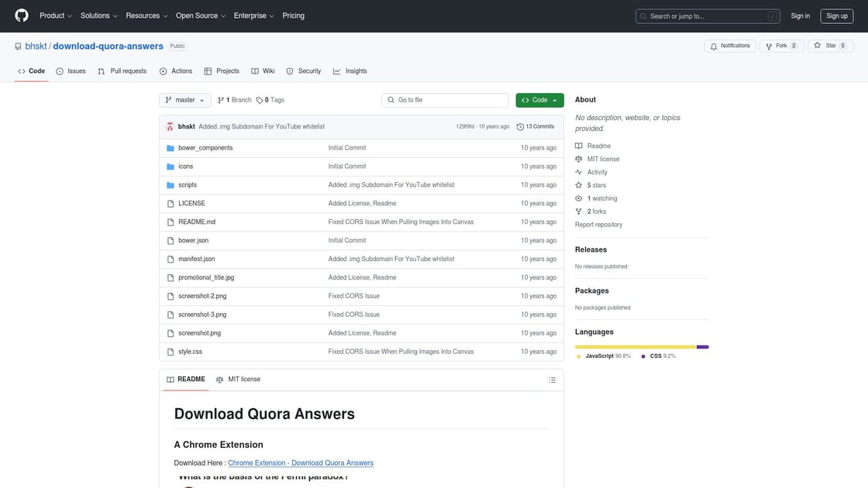This screenshot has width=868, height=488.
Task: Click the Sign in link
Action: coord(800,16)
